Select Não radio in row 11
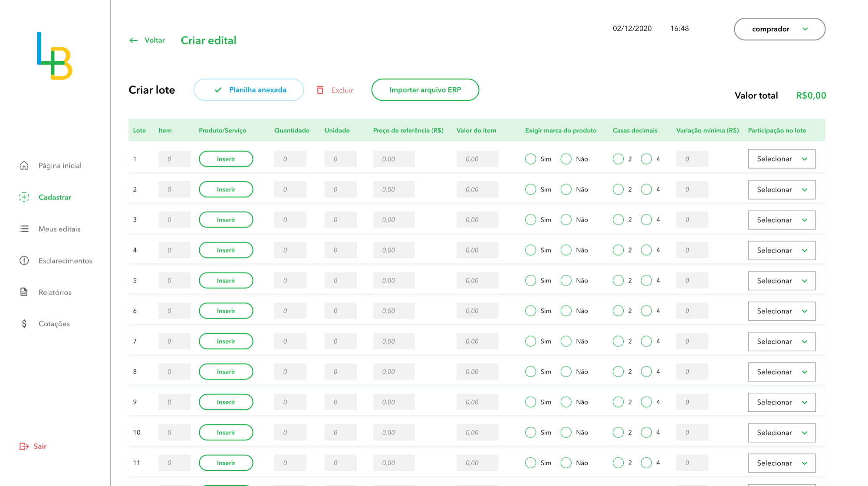The image size is (868, 486). [566, 463]
